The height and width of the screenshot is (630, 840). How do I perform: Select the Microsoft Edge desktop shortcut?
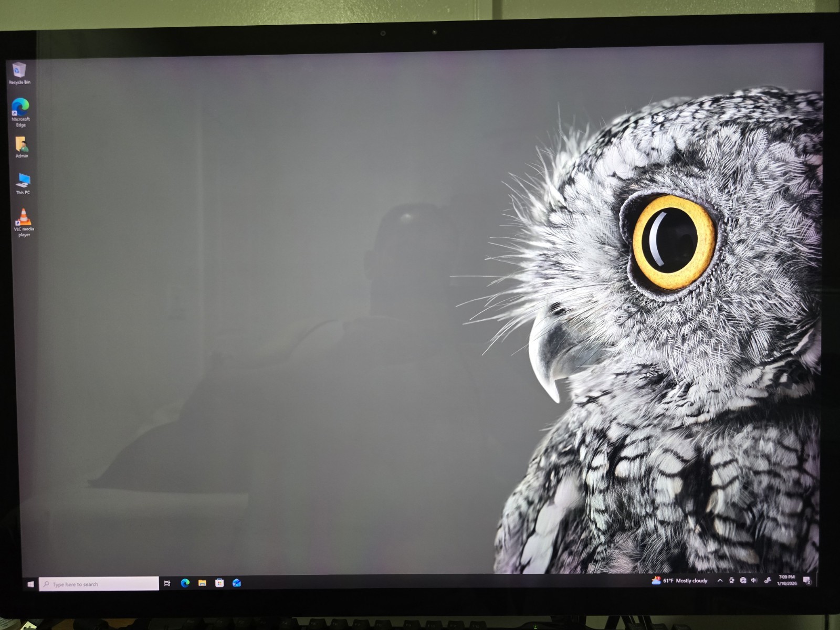[20, 110]
